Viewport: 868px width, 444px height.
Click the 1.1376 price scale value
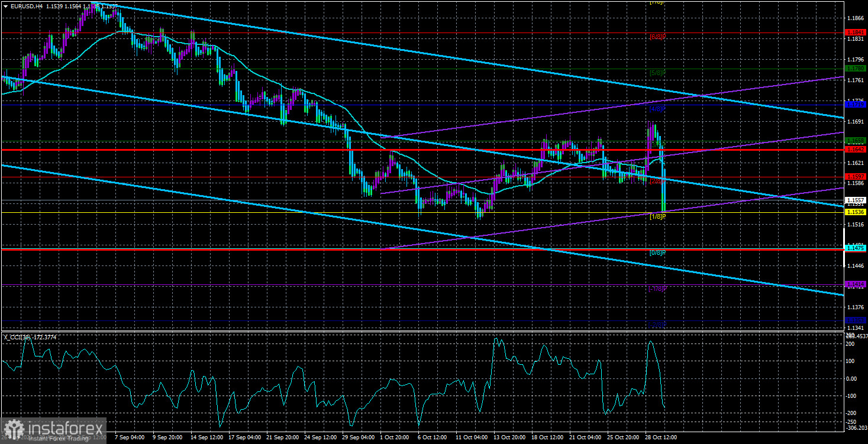point(854,307)
